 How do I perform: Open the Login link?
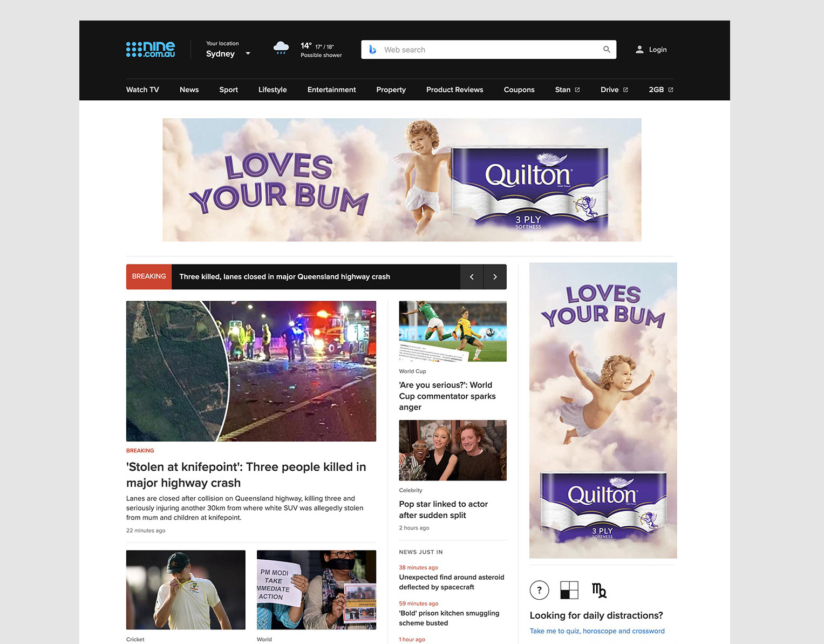tap(658, 50)
